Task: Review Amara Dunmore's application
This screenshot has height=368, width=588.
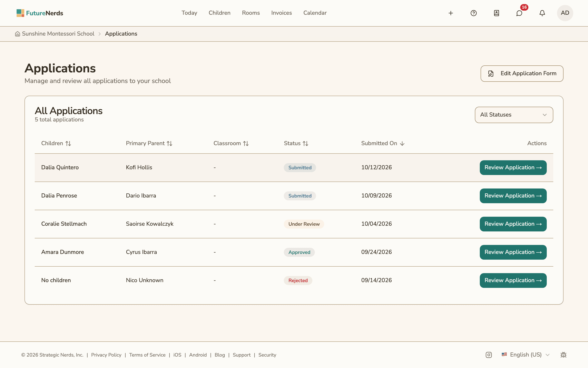Action: pyautogui.click(x=513, y=252)
